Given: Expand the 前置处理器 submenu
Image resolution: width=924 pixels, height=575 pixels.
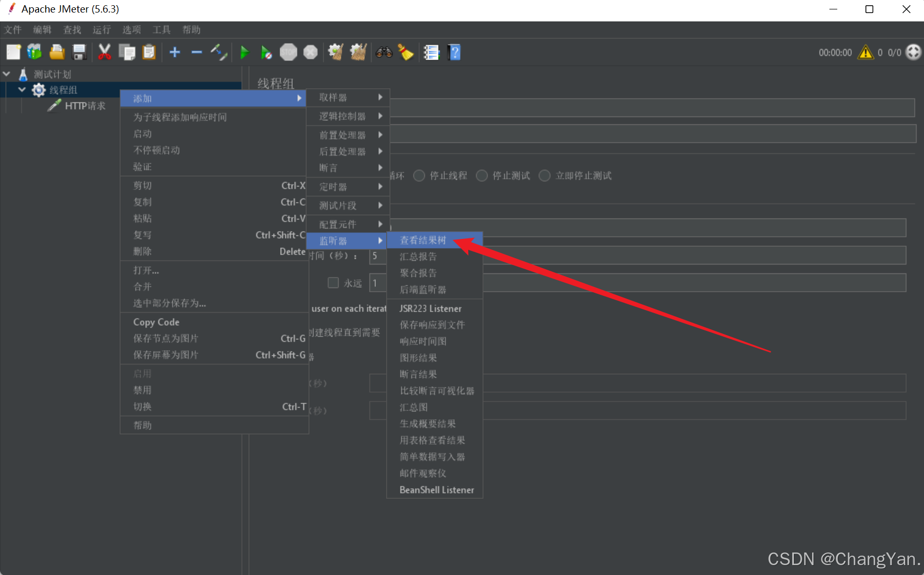Looking at the screenshot, I should (348, 135).
